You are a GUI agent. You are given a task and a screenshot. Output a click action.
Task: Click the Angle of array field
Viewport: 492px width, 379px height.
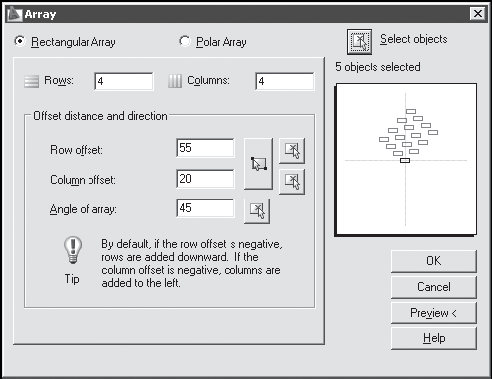click(205, 208)
